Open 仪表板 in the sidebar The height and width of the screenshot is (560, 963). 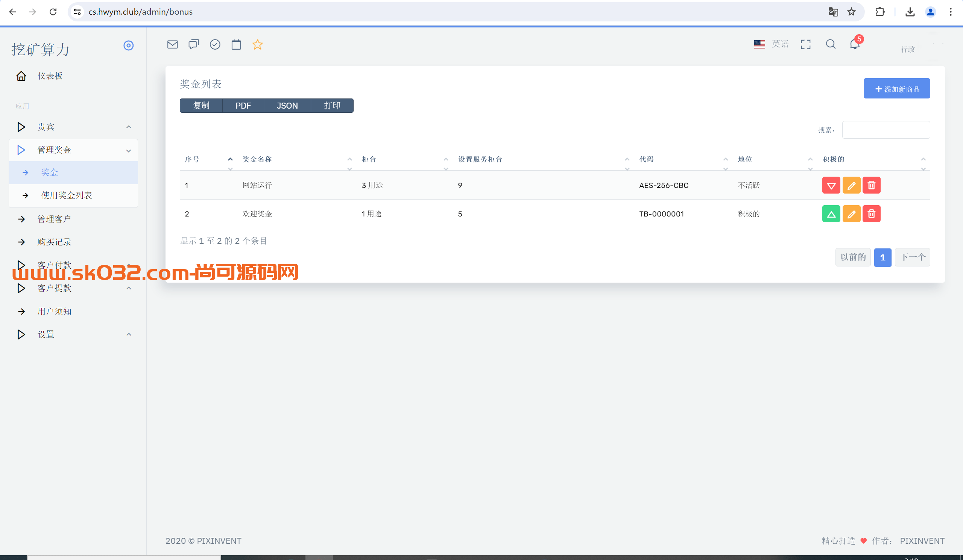[x=73, y=76]
